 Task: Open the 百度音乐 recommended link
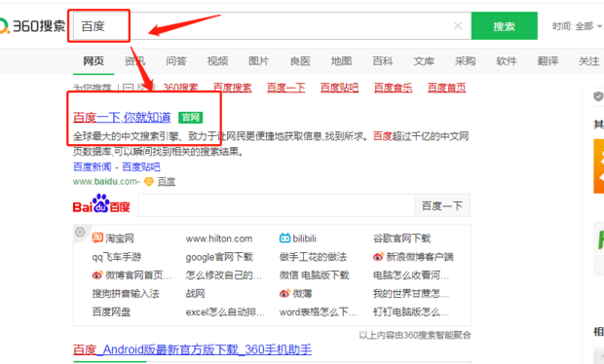tap(393, 88)
